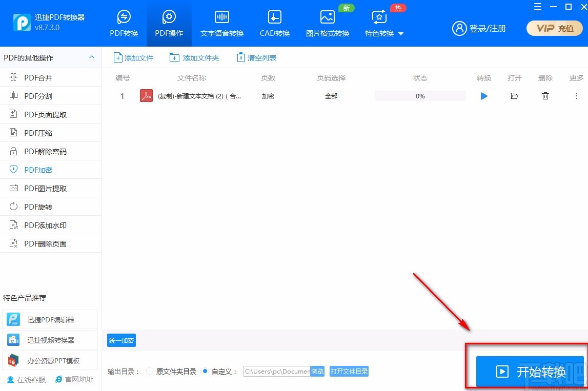Select 原文件夹目录 radio option
Viewport: 588px width, 391px height.
pos(150,371)
